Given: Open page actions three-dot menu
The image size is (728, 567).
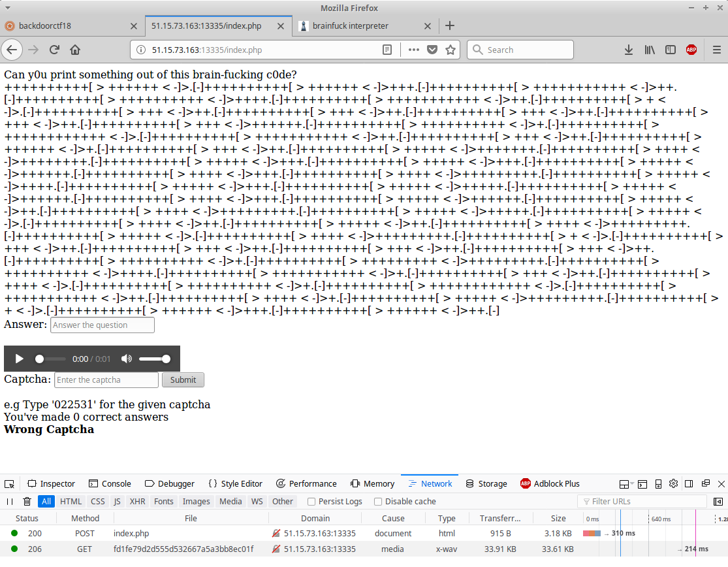Looking at the screenshot, I should coord(414,50).
